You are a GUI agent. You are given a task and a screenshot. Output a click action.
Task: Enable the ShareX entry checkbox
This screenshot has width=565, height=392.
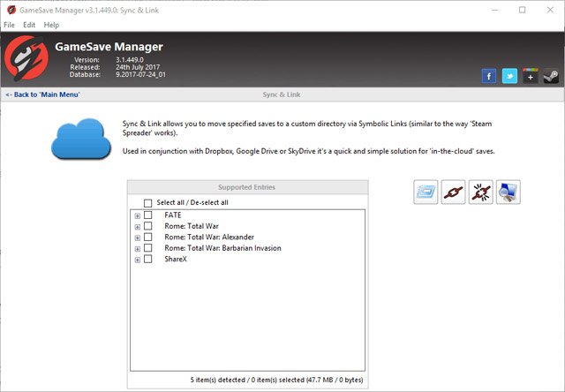[x=148, y=260]
